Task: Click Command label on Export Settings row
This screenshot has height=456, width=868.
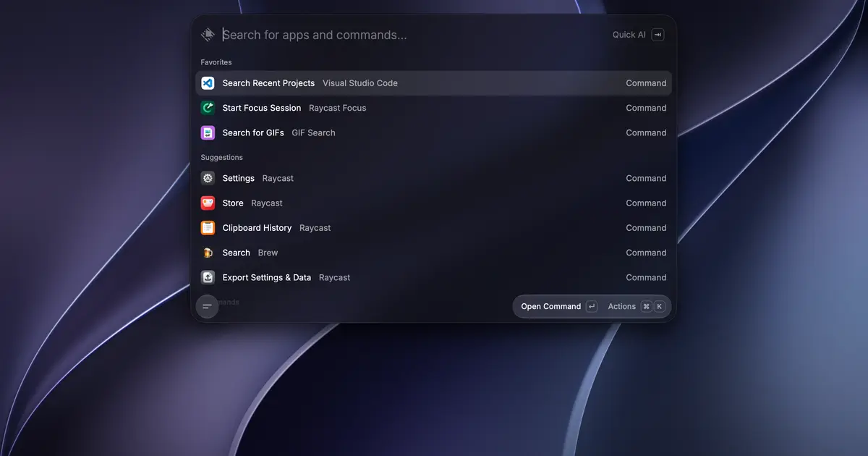Action: click(x=646, y=277)
